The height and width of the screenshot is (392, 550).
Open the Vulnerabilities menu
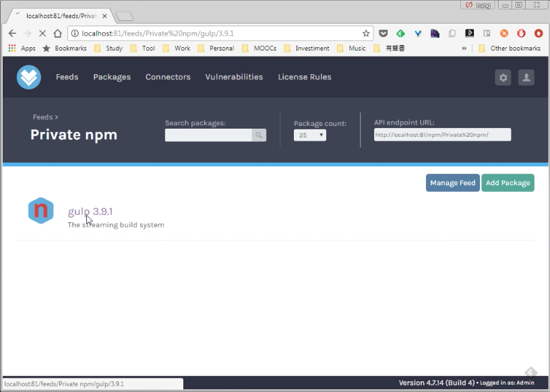point(234,77)
